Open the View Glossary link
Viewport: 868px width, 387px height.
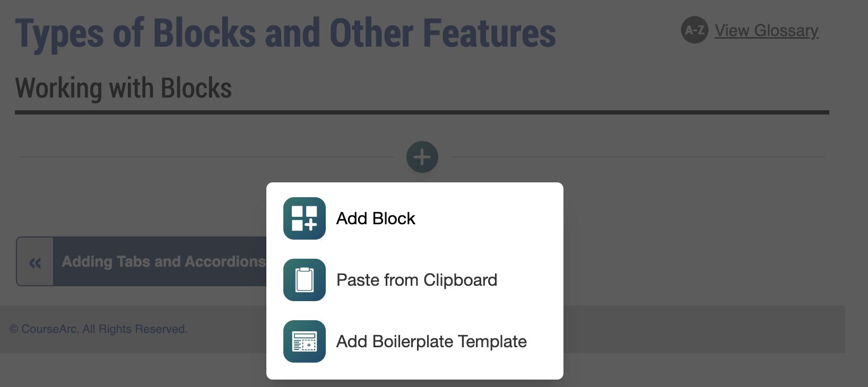[766, 31]
